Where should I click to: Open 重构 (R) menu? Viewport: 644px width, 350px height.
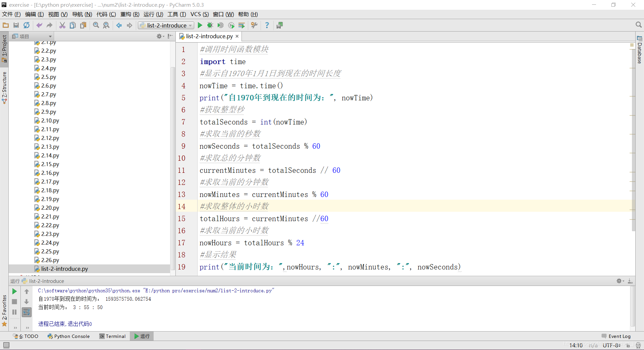click(x=130, y=14)
